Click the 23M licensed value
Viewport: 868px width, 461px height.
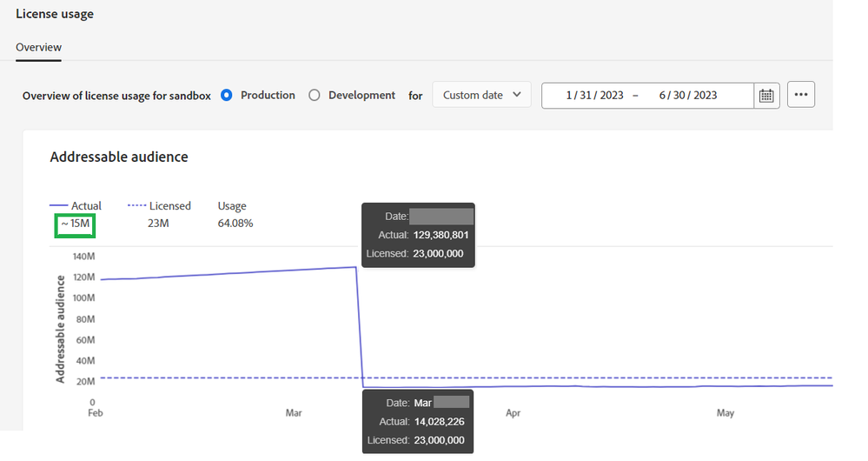point(158,224)
